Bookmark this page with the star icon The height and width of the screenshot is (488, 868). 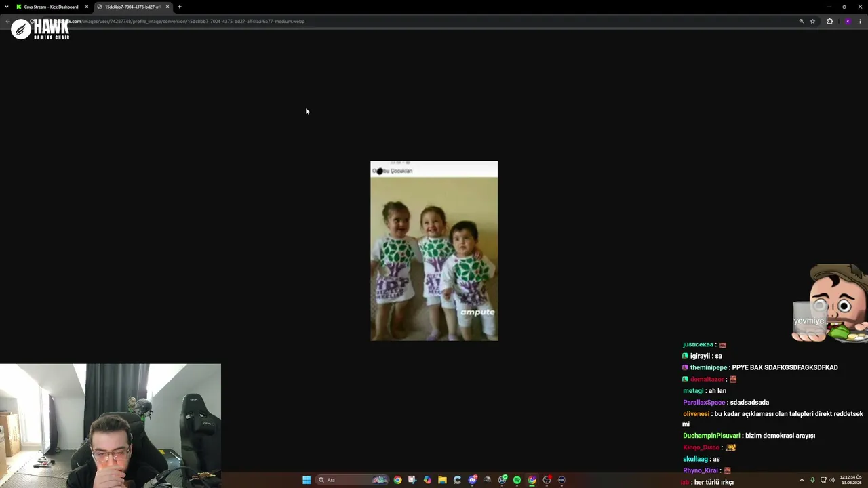point(812,21)
